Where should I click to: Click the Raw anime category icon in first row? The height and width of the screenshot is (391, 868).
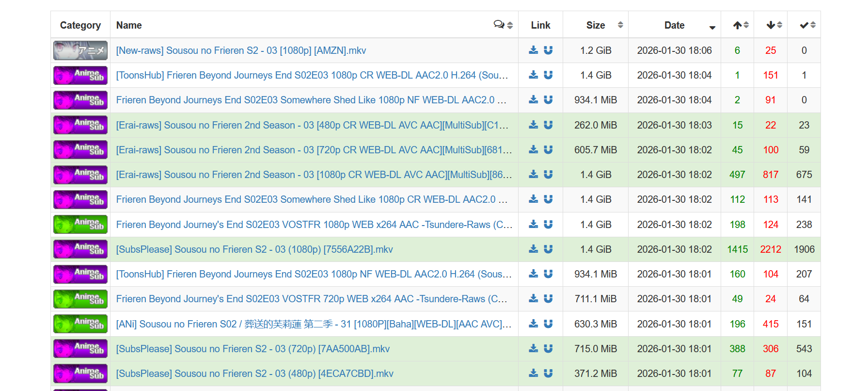(x=80, y=50)
